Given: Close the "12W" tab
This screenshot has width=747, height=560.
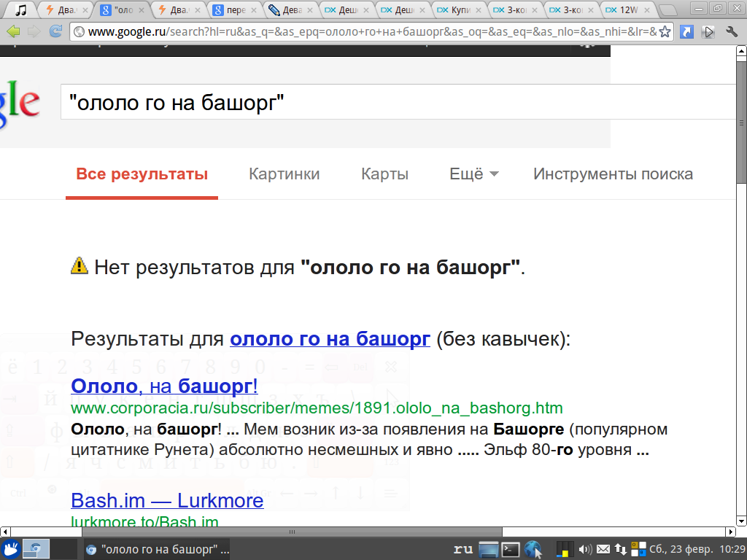Looking at the screenshot, I should [x=647, y=10].
